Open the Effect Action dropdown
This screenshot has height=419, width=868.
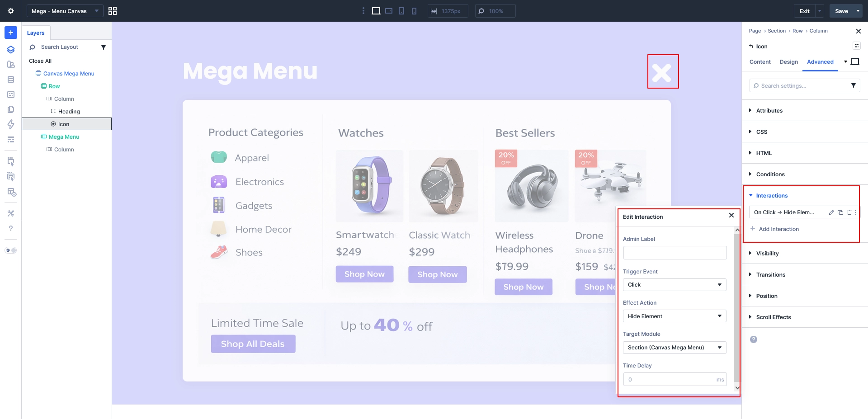[x=675, y=316]
